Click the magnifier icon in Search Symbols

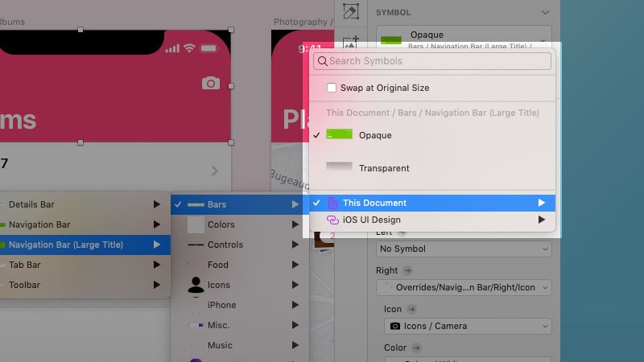323,61
